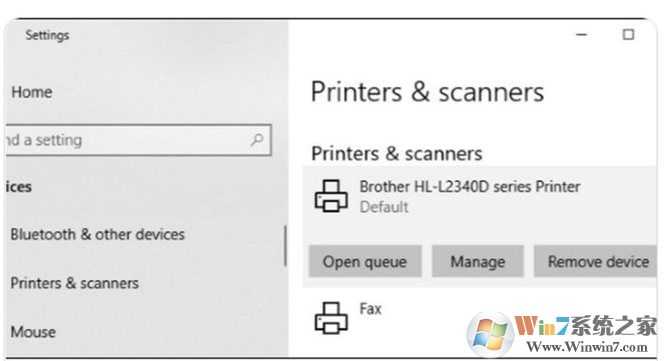664x361 pixels.
Task: Click the Brother HL-L2340D printer icon
Action: tap(331, 196)
